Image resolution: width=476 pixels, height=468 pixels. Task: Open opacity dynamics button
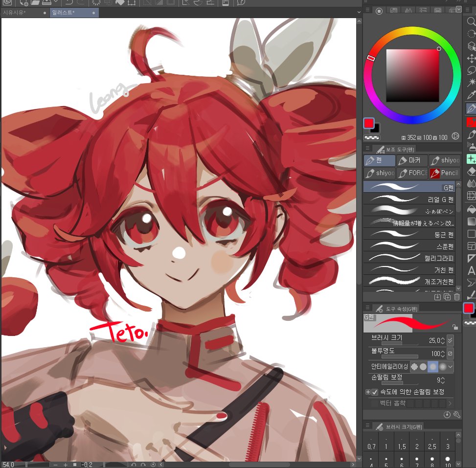tap(450, 353)
